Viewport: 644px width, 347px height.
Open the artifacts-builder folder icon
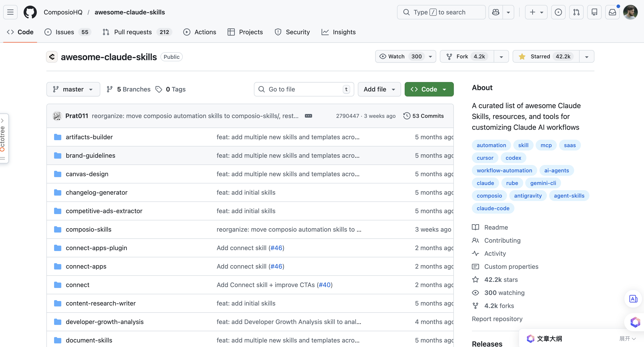pos(57,137)
